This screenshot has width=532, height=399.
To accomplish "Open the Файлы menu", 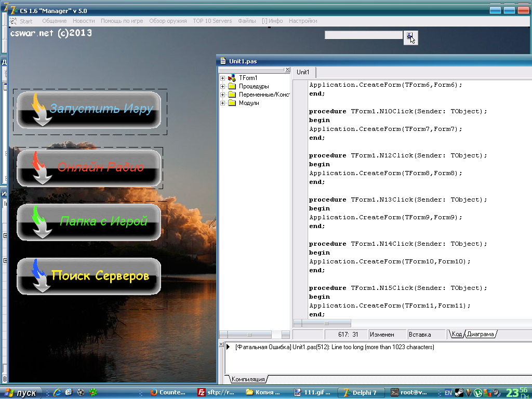I will (x=247, y=21).
